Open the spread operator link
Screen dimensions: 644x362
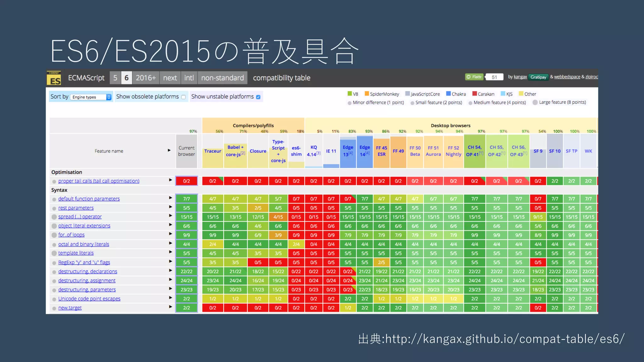[x=80, y=217]
